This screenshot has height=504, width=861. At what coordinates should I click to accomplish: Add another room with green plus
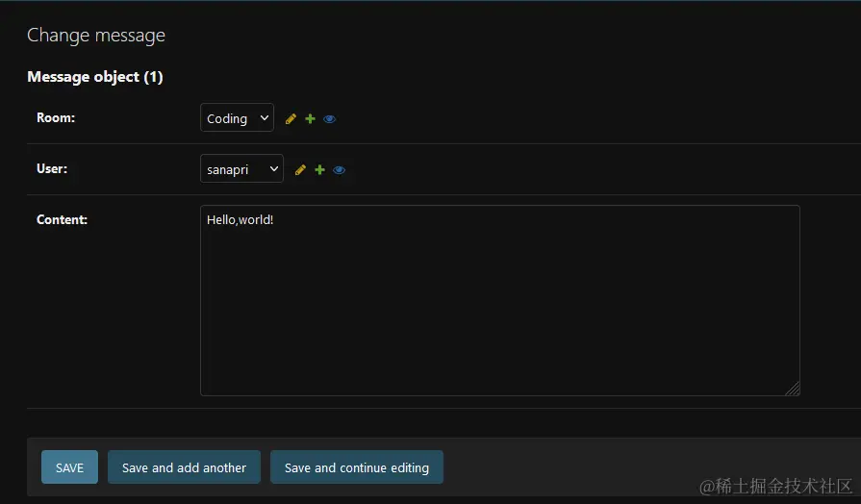pos(310,118)
